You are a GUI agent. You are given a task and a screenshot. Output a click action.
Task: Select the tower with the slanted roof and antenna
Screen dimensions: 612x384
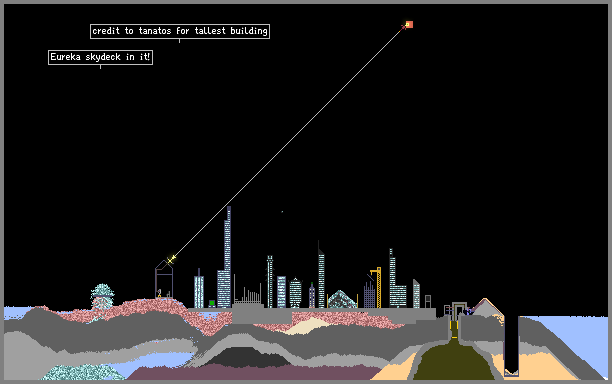321,275
